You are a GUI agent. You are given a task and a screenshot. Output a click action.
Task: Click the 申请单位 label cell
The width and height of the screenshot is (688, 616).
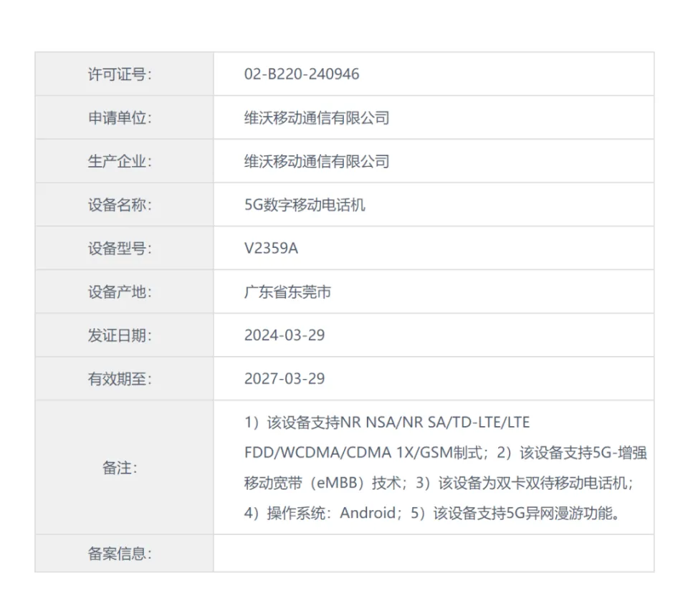[120, 118]
